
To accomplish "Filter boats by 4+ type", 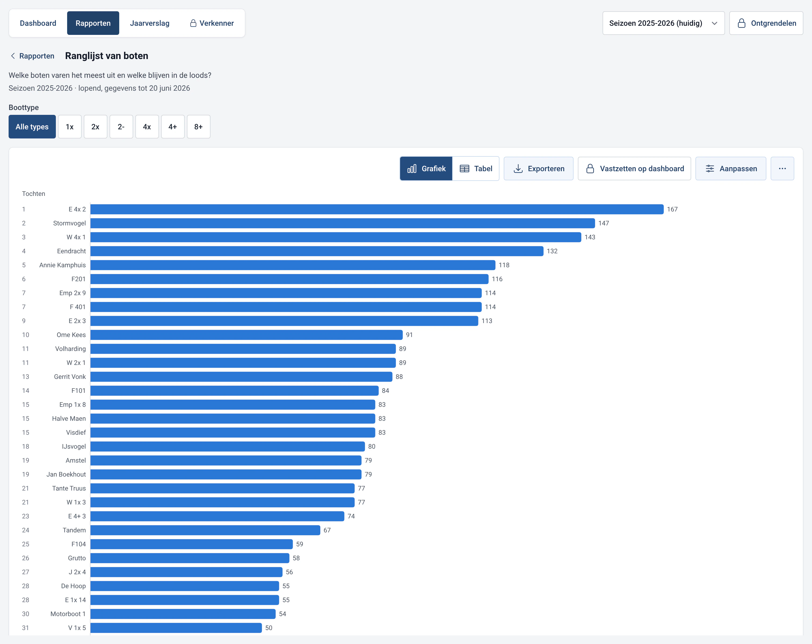I will tap(173, 126).
